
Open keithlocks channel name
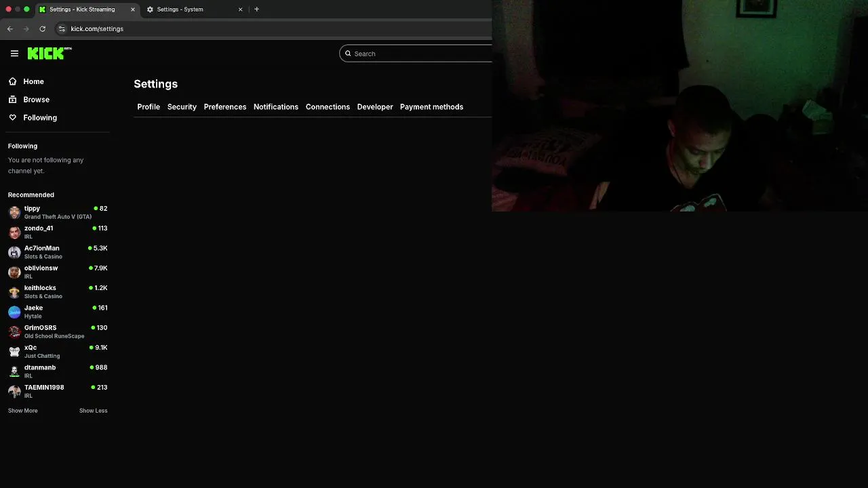pyautogui.click(x=40, y=288)
